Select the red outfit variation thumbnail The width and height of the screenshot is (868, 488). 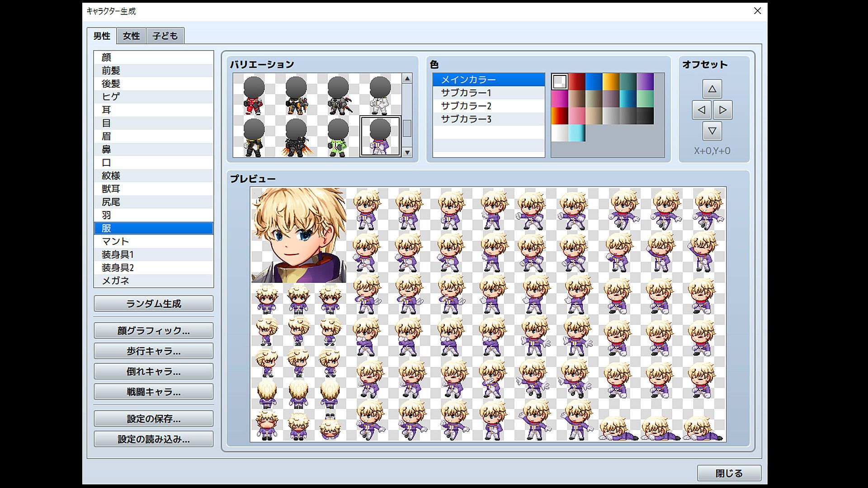254,95
